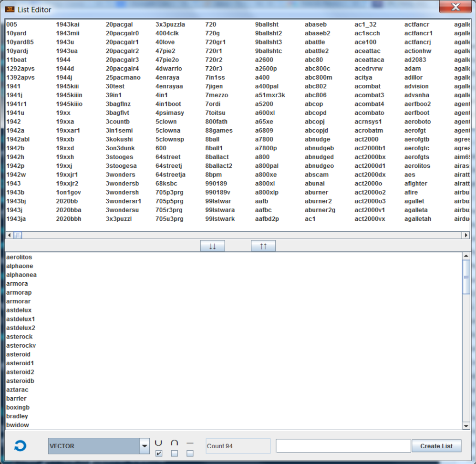Select '005' in the upper list
476x464 pixels.
(12, 24)
